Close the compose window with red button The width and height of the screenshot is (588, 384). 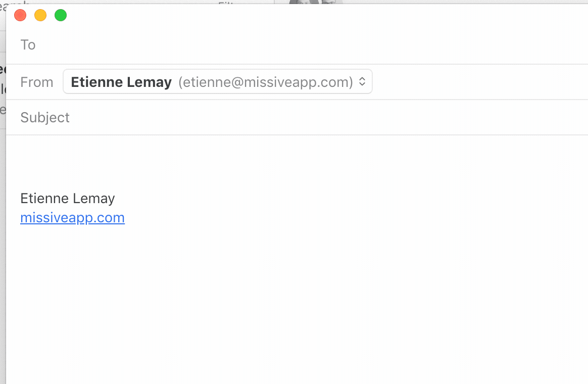point(20,15)
